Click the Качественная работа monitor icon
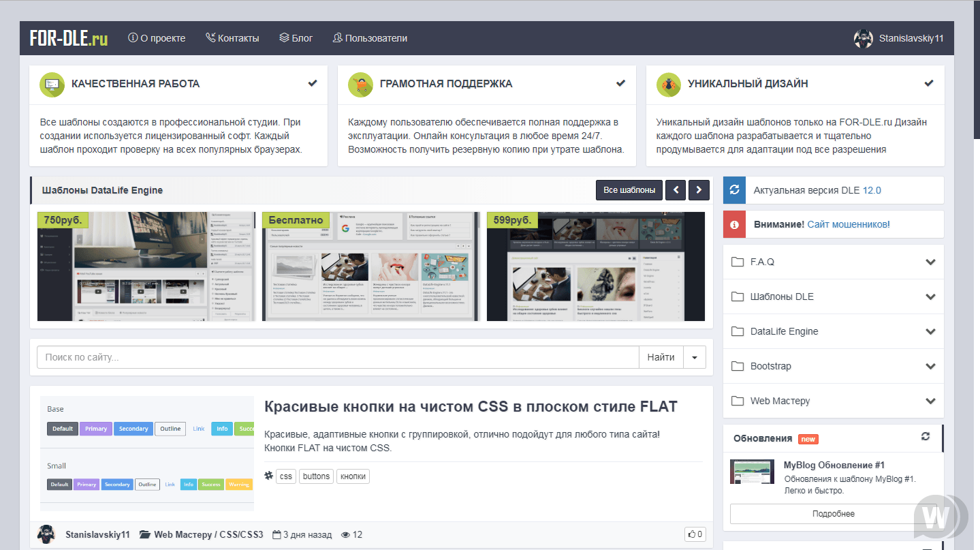The height and width of the screenshot is (550, 980). pyautogui.click(x=52, y=85)
